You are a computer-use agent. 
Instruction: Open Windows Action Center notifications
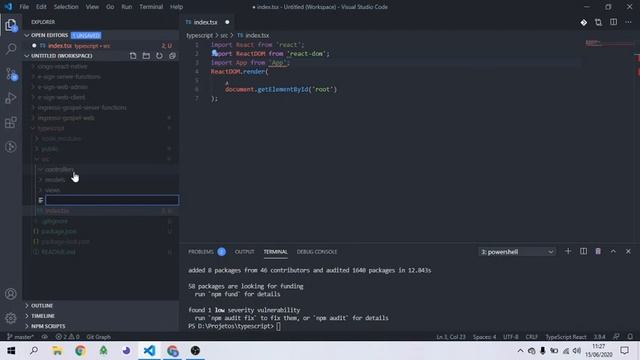coord(624,351)
